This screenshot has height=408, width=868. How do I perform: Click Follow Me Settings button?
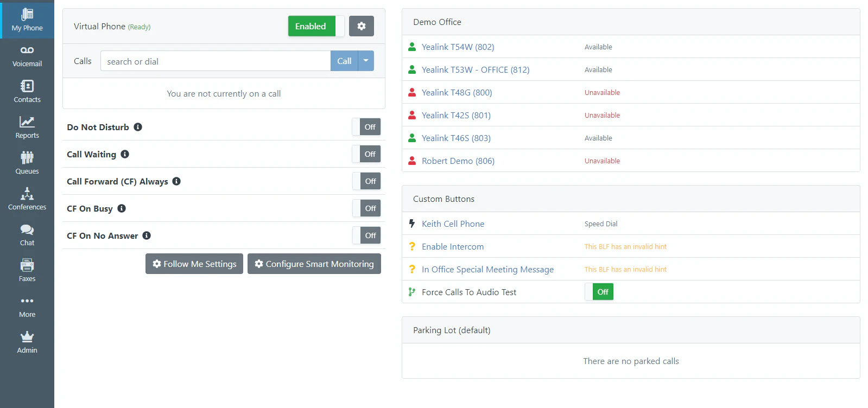point(194,264)
